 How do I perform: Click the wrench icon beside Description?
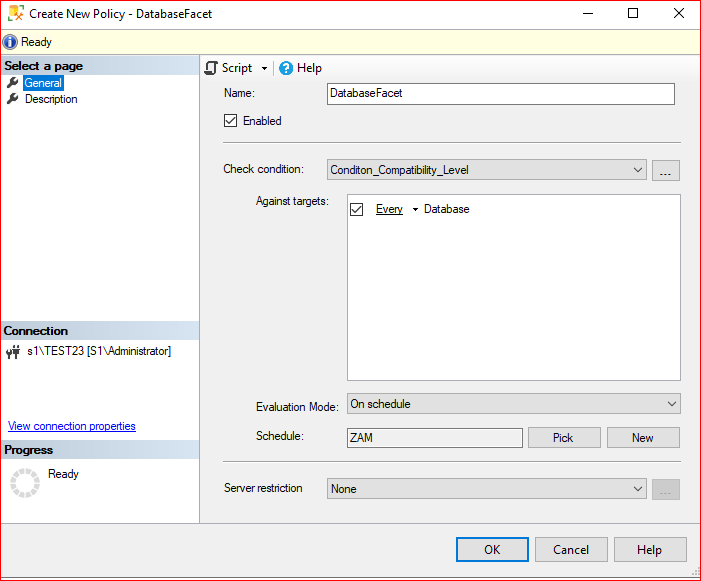(x=13, y=99)
